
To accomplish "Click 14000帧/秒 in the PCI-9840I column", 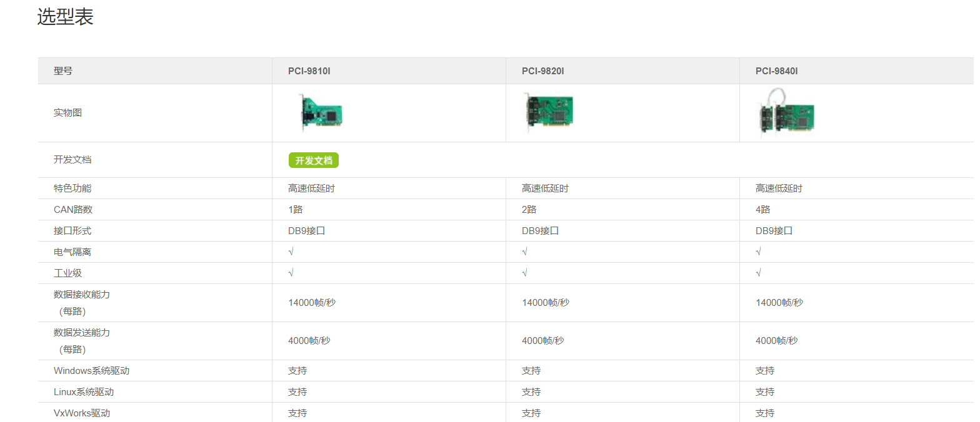I will (779, 302).
